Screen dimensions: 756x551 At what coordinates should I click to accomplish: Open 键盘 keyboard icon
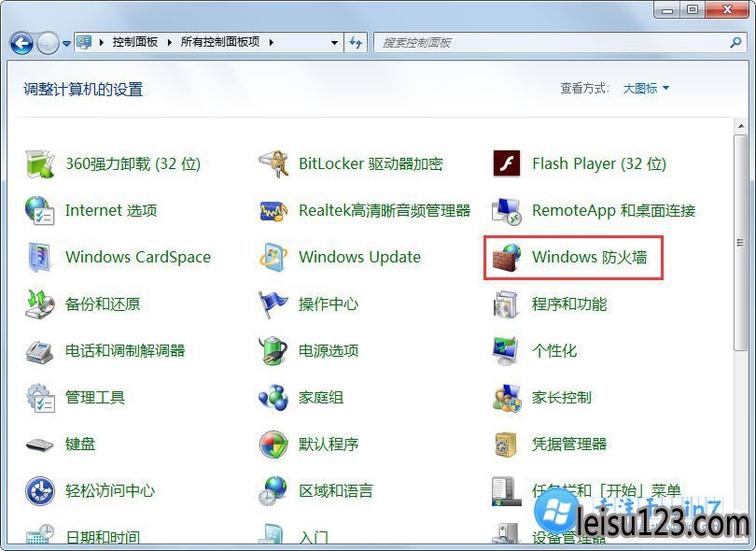click(40, 444)
